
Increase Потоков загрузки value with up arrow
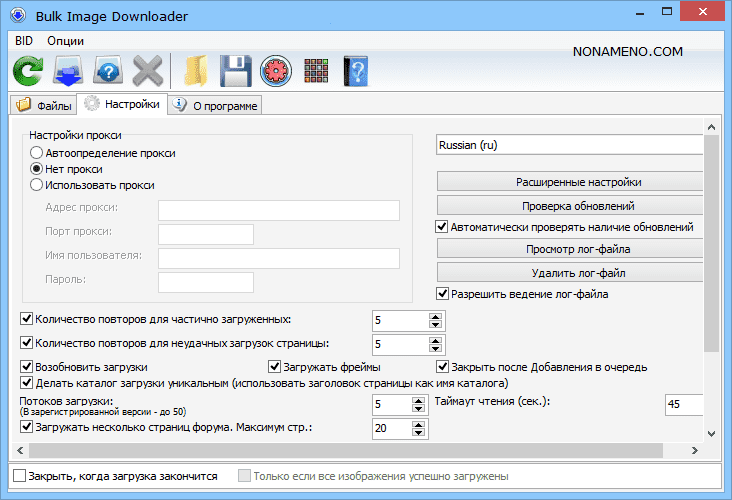click(x=419, y=400)
